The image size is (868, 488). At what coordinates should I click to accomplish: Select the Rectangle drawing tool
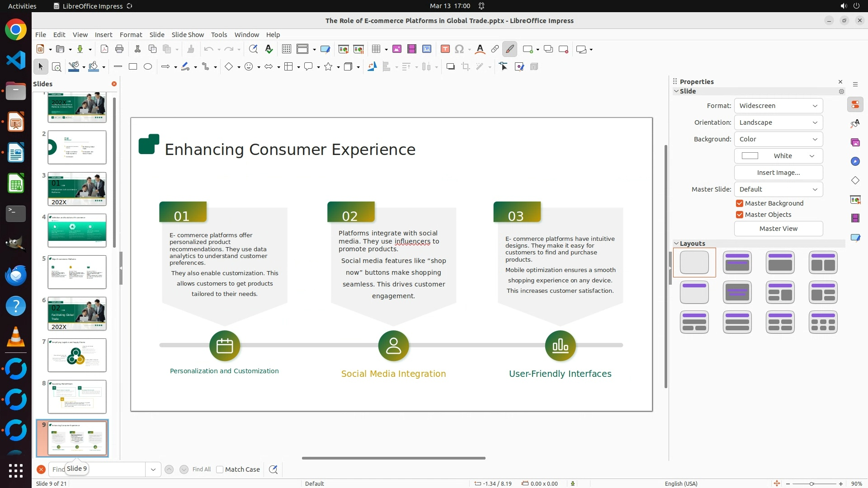tap(133, 67)
